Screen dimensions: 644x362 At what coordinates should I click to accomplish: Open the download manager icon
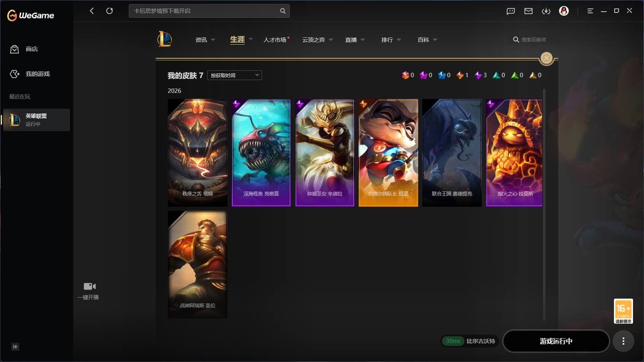(x=546, y=11)
